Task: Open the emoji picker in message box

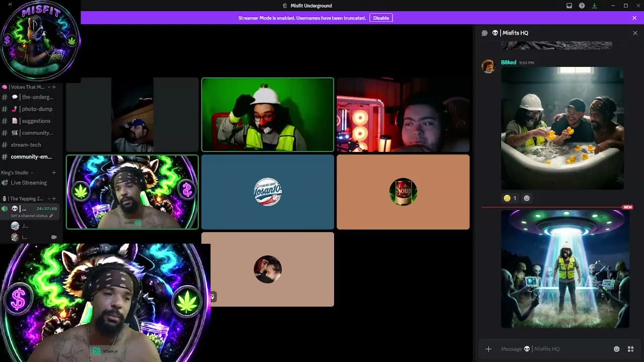Action: tap(616, 349)
